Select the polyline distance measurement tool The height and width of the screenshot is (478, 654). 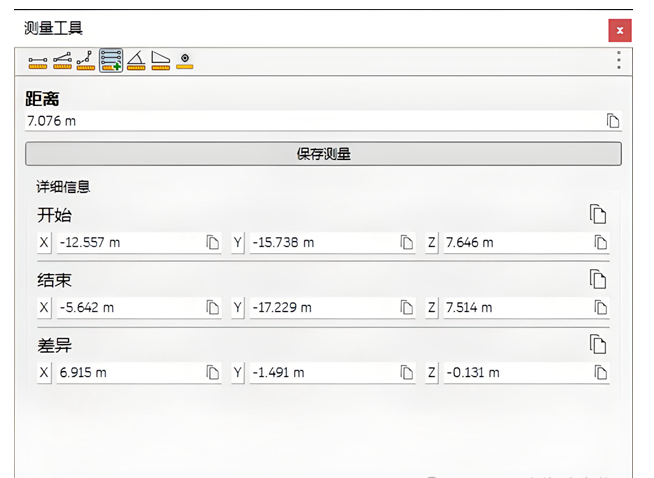pos(62,62)
